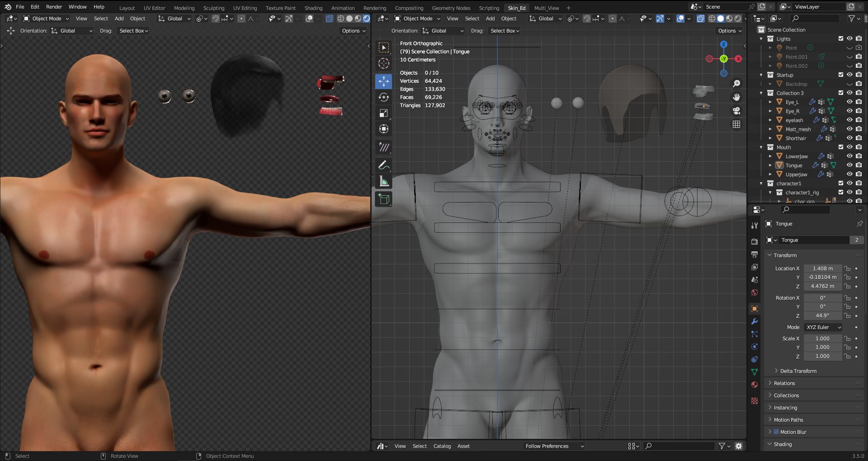Open the Material properties tab

point(754,385)
